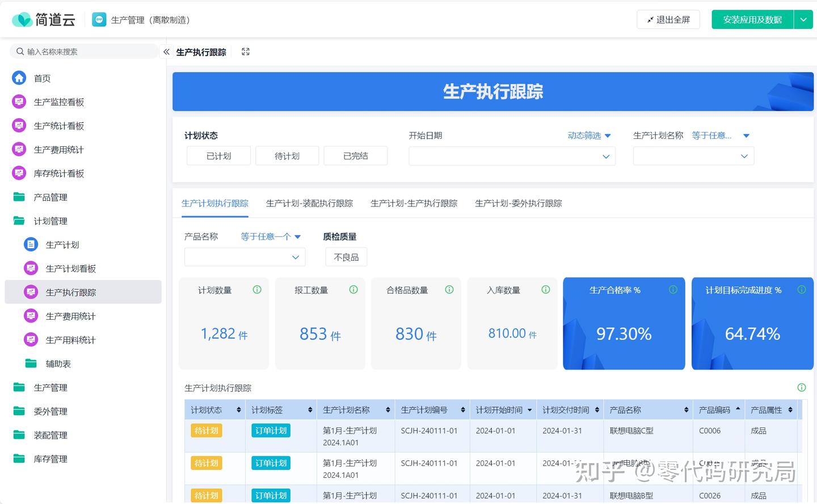Click the 生产计划 form icon in sidebar
Viewport: 817px width, 504px height.
pos(31,245)
